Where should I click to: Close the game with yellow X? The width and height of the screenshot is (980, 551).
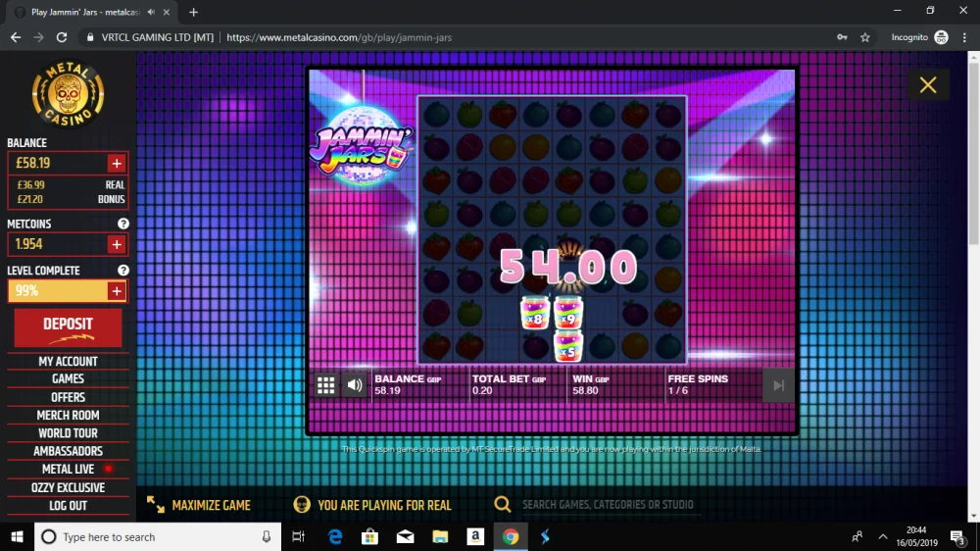pyautogui.click(x=928, y=85)
